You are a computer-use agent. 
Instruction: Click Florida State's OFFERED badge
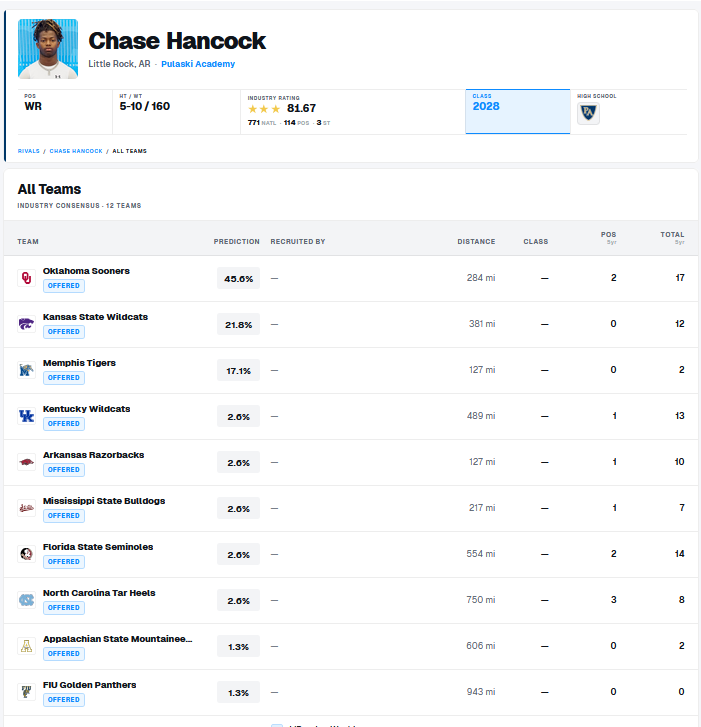pyautogui.click(x=64, y=561)
